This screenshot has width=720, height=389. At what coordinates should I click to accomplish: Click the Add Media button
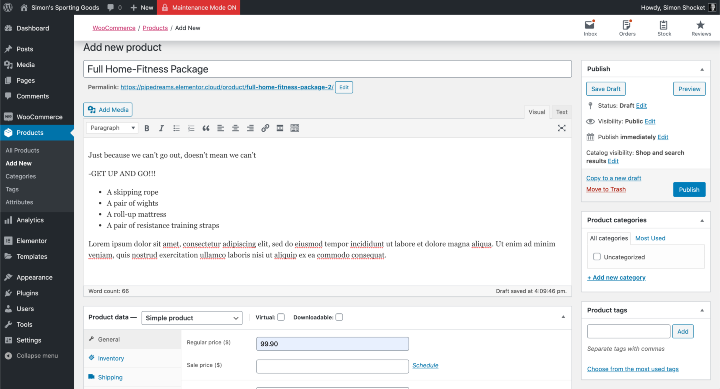(108, 110)
